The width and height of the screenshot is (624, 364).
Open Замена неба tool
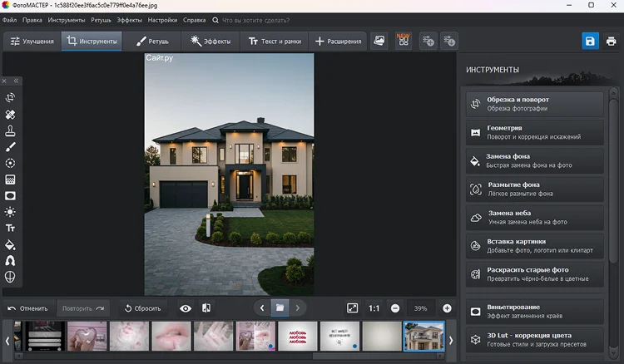[x=534, y=218]
